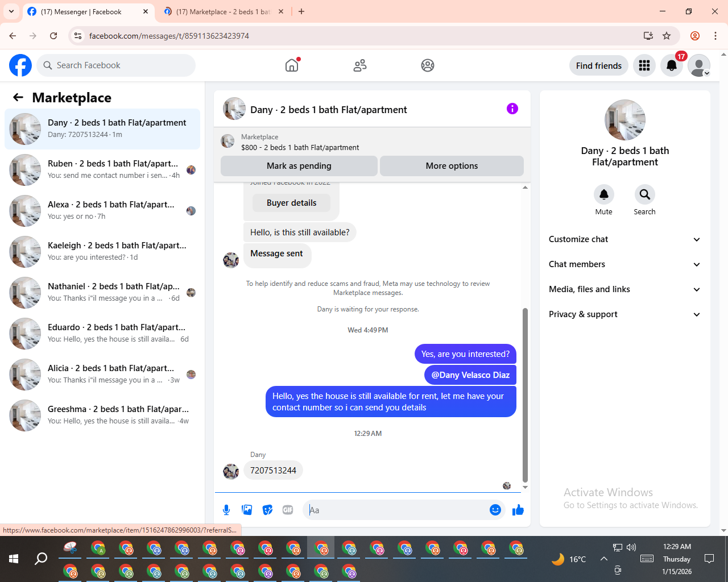Screen dimensions: 728x582
Task: Reload the page in the browser
Action: pos(53,36)
